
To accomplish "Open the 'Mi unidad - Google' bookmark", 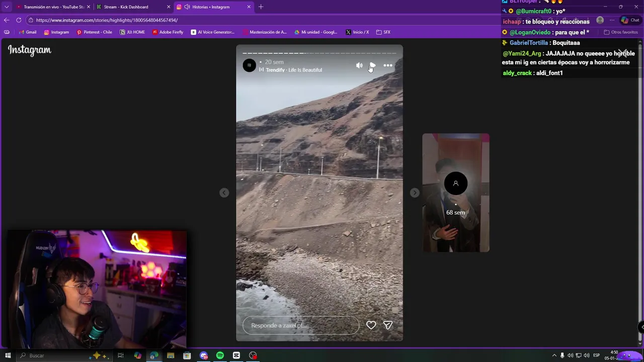I will 315,32.
